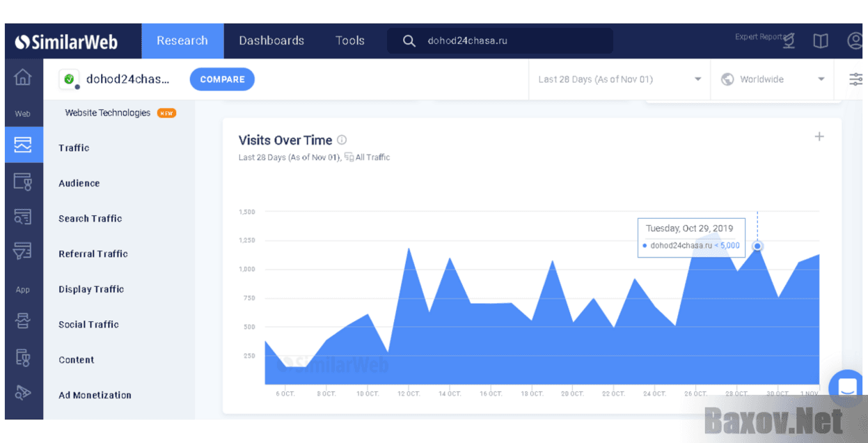This screenshot has height=443, width=868.
Task: Open Website Technologies menu item
Action: pyautogui.click(x=108, y=113)
